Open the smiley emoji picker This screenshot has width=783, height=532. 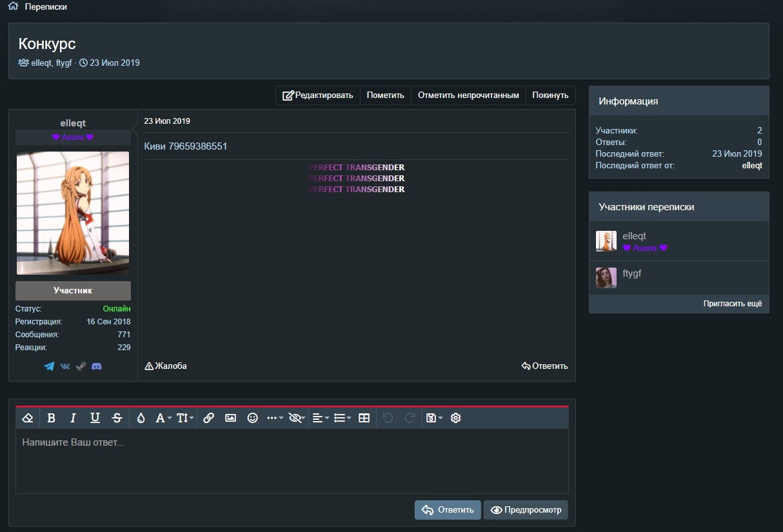(x=253, y=418)
